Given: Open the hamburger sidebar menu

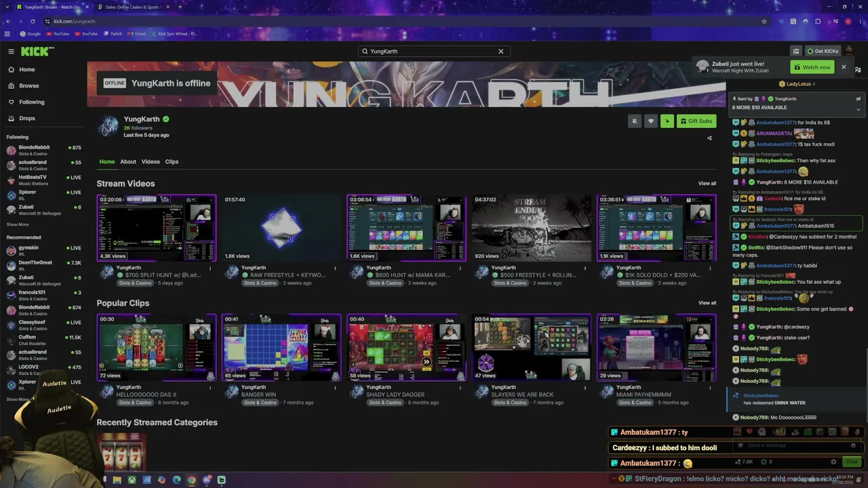Looking at the screenshot, I should click(11, 52).
